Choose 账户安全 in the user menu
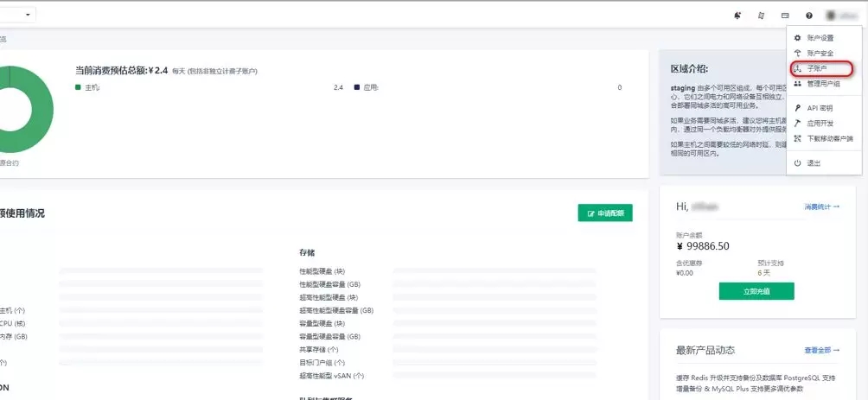868x400 pixels. [x=820, y=54]
